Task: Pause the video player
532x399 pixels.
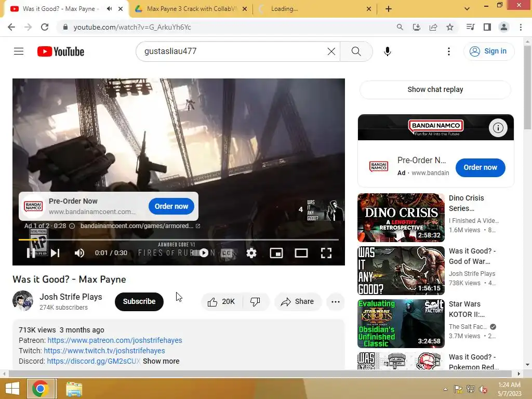Action: (x=31, y=253)
